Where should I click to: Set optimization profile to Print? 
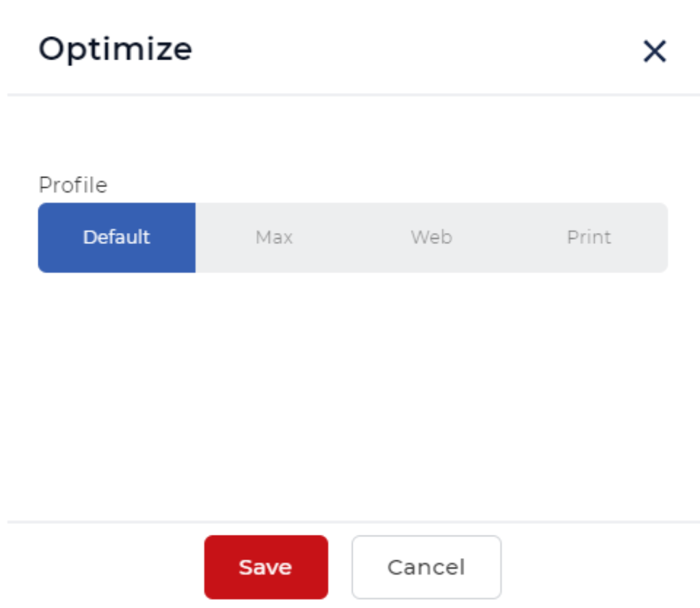coord(589,238)
